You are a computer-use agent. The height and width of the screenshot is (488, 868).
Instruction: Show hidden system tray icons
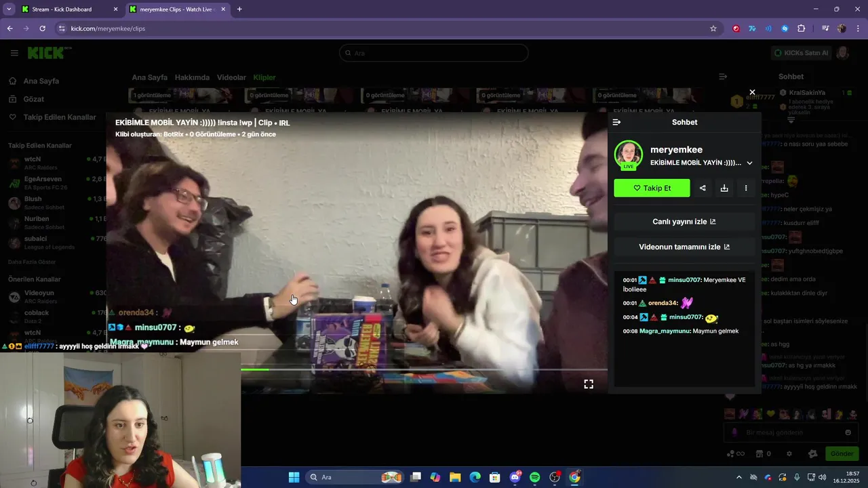(x=739, y=477)
